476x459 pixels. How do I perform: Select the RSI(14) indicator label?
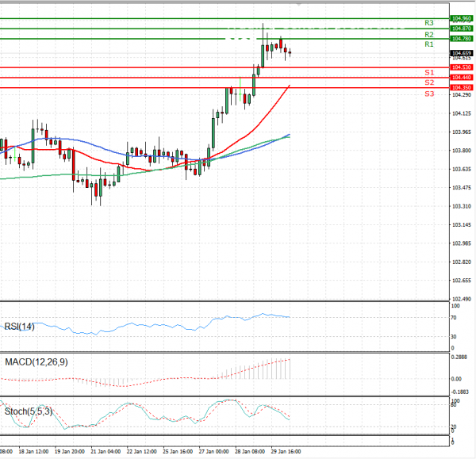click(x=20, y=326)
